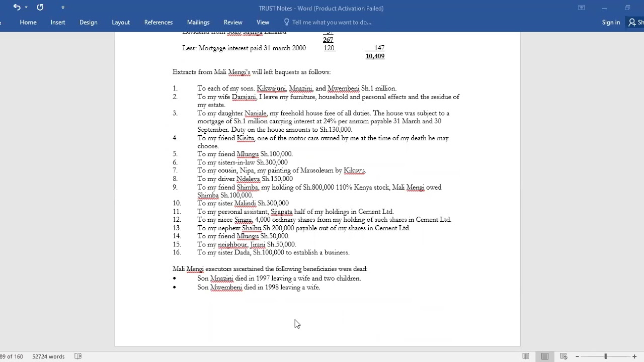Click the Tell me lightbulb icon
This screenshot has height=362, width=644.
coord(287,22)
